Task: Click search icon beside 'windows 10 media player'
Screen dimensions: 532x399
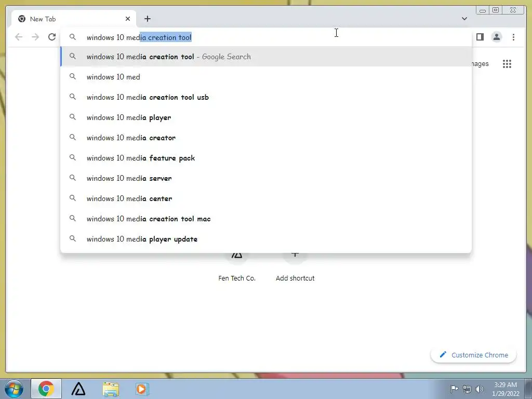Action: point(73,117)
